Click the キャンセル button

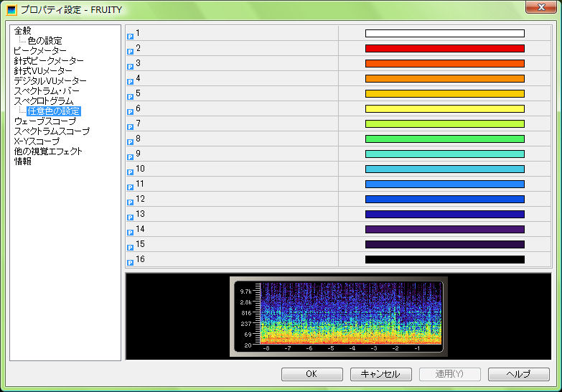coord(380,374)
